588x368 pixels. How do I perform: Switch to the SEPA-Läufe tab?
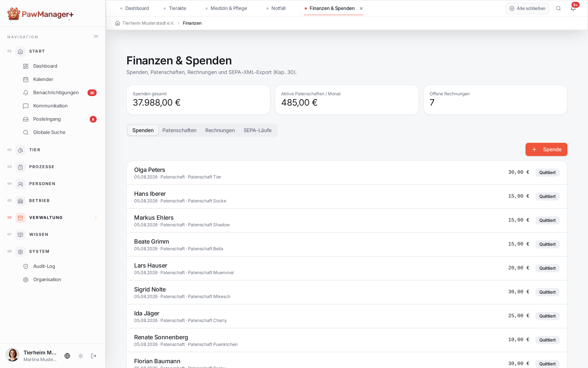258,130
